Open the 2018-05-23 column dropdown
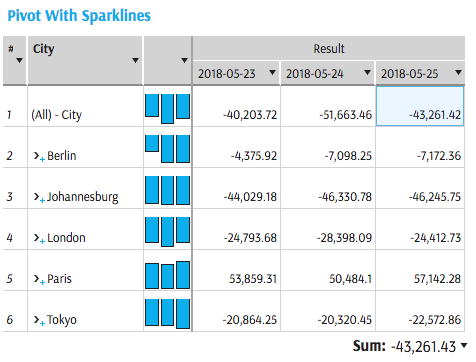The height and width of the screenshot is (362, 476). pos(272,72)
